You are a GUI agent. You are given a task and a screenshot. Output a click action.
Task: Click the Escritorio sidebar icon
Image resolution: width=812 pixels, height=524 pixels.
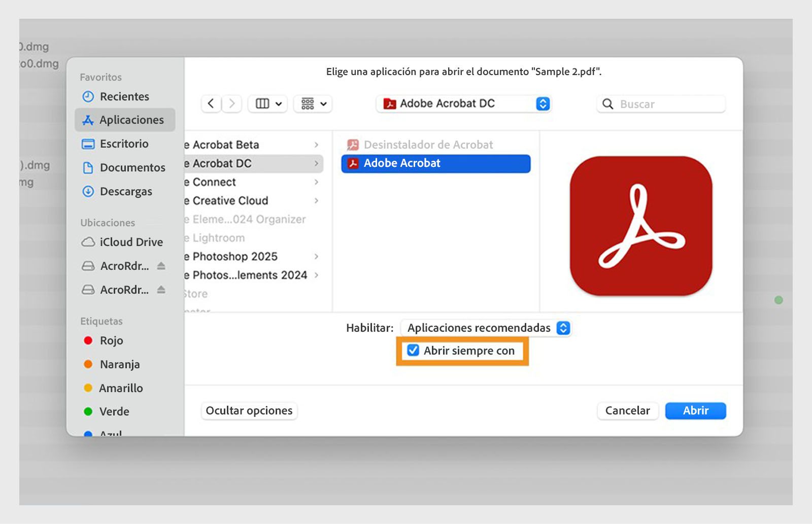[88, 144]
